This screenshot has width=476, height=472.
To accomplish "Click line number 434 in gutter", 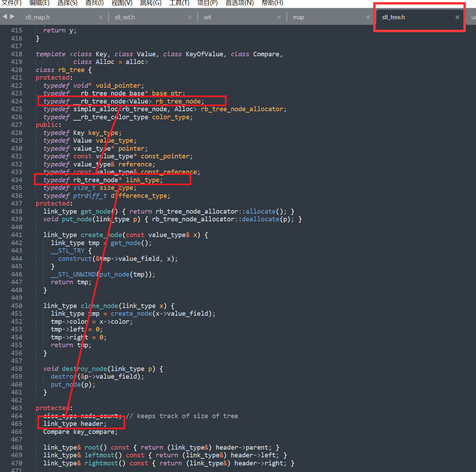I will (16, 180).
